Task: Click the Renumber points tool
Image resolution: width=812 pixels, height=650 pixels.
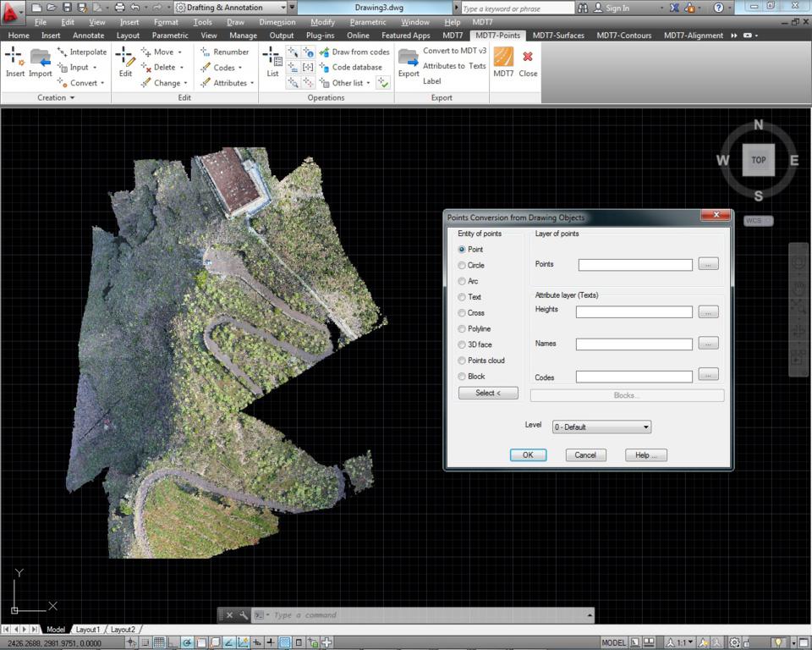Action: click(225, 52)
